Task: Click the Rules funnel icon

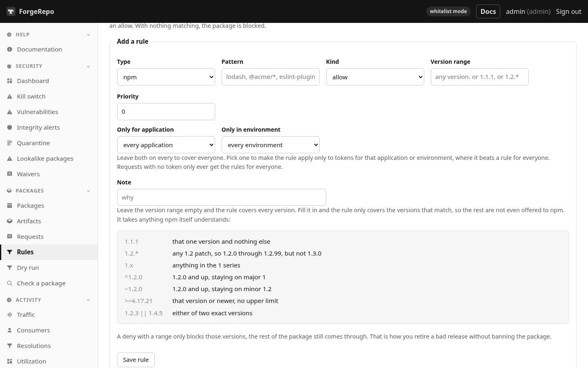Action: [9, 252]
